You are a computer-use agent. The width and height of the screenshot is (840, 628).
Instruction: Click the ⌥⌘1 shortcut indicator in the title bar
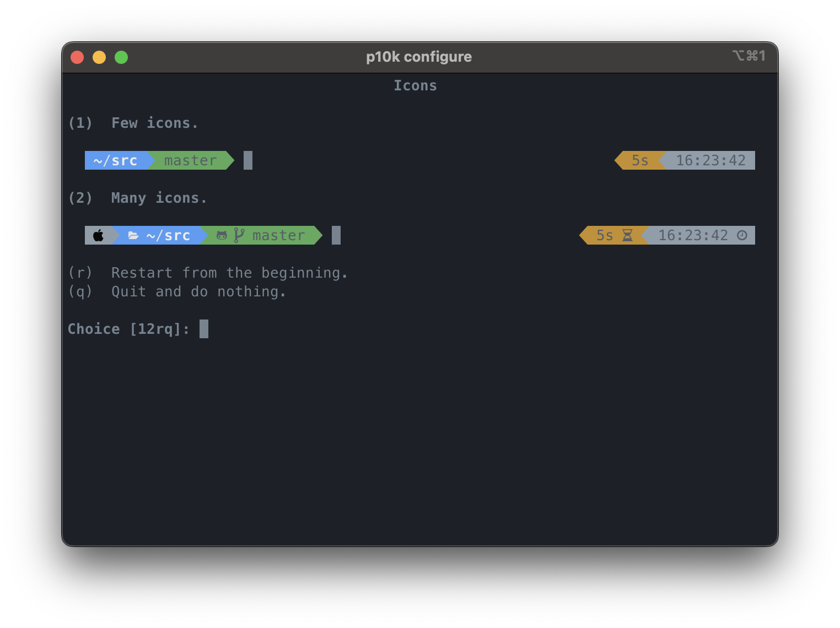[x=749, y=56]
